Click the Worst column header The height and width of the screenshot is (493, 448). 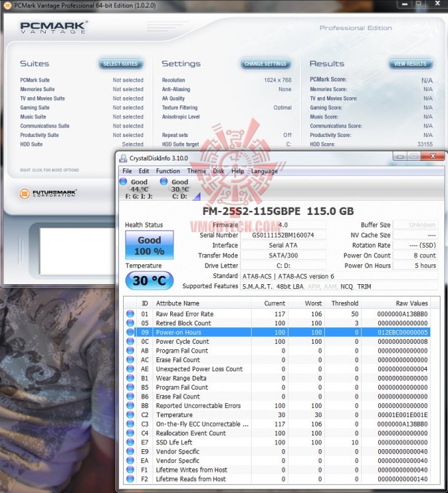tap(306, 303)
